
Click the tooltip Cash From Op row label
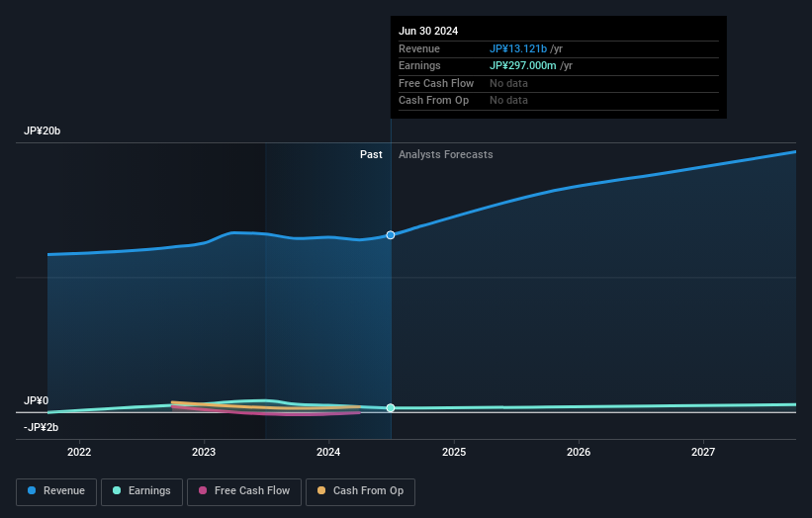433,101
